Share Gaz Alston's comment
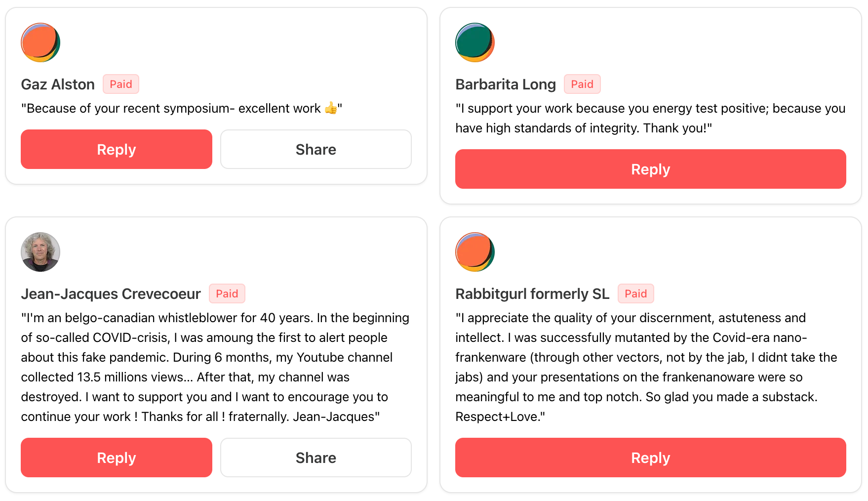The height and width of the screenshot is (501, 868). click(316, 149)
